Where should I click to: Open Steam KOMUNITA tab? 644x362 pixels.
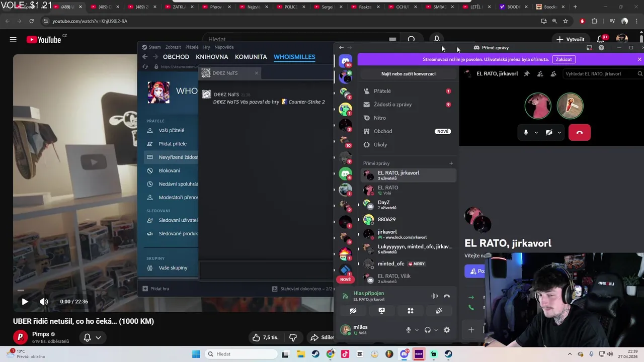point(251,57)
